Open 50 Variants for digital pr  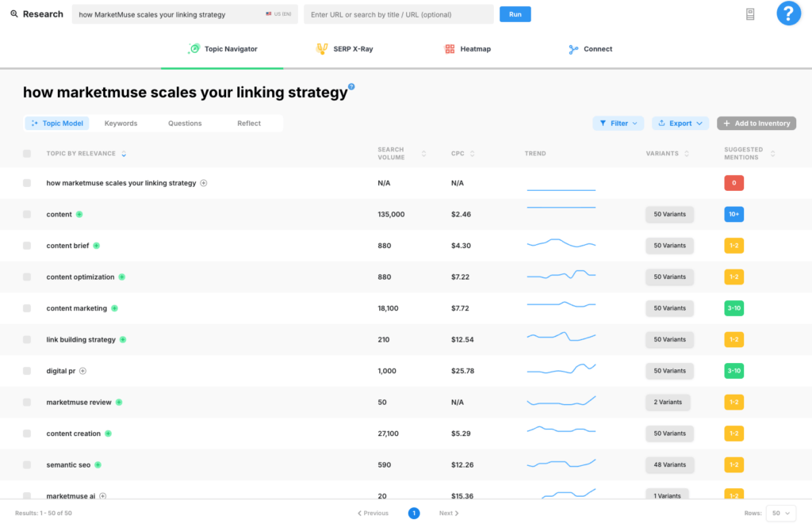point(669,371)
